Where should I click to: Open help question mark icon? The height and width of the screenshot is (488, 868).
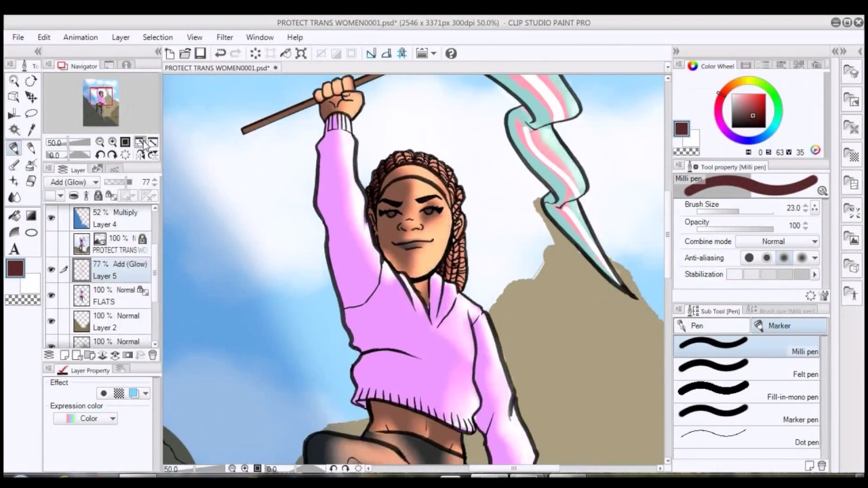451,53
